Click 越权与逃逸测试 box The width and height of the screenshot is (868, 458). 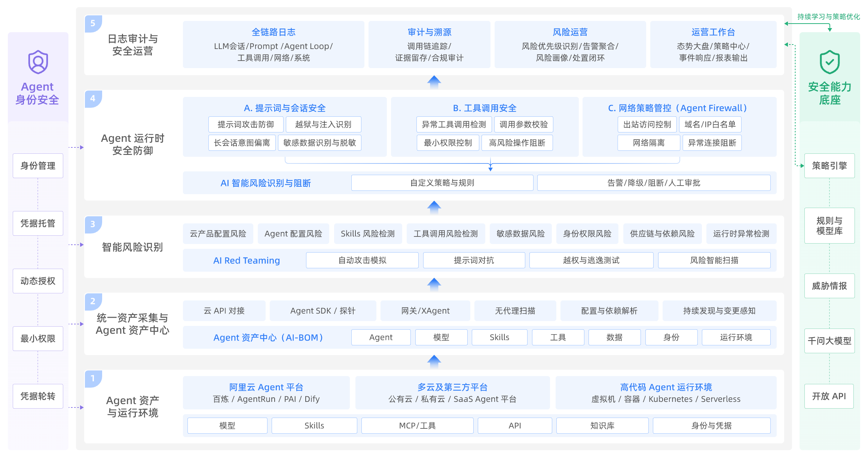click(x=591, y=260)
